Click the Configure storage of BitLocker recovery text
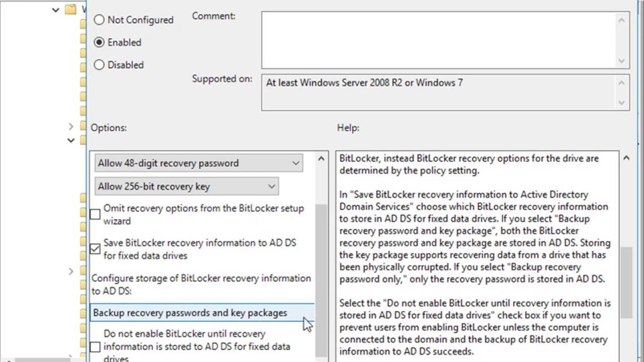Screen dimensions: 644x362 [x=201, y=284]
